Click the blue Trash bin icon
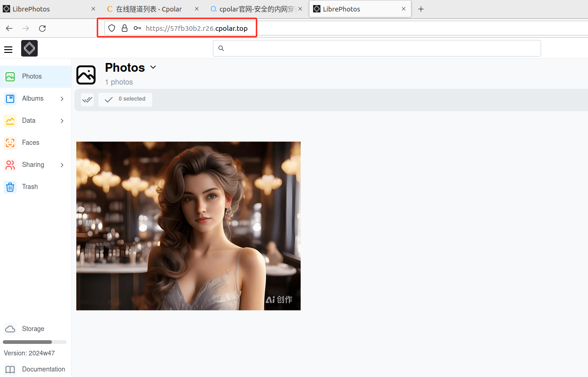Screen dimensions: 588x377 coord(10,187)
